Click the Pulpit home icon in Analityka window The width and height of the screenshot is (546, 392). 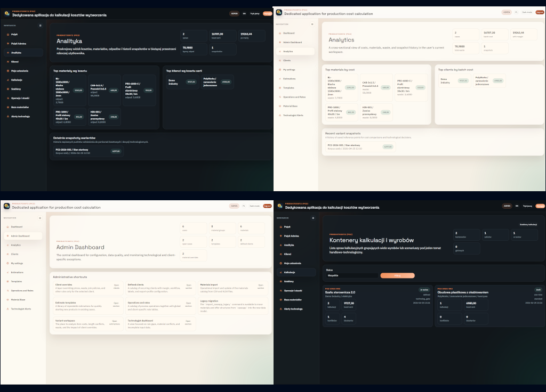tap(7, 35)
